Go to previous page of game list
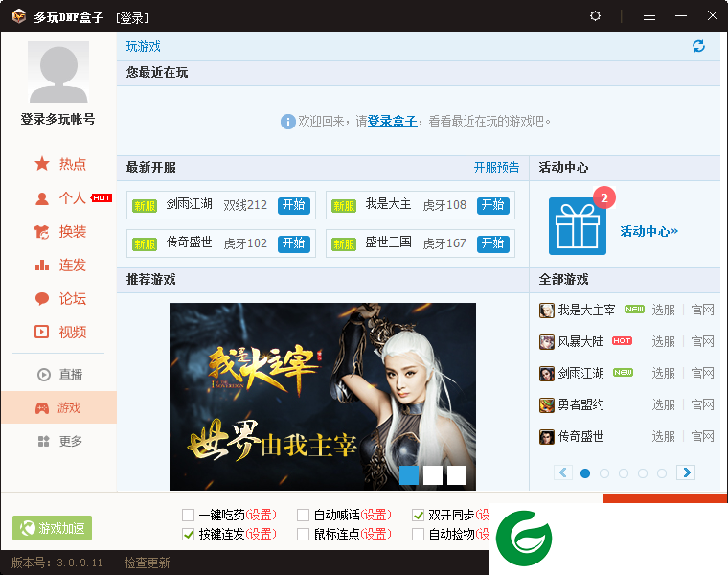The image size is (728, 575). coord(562,472)
